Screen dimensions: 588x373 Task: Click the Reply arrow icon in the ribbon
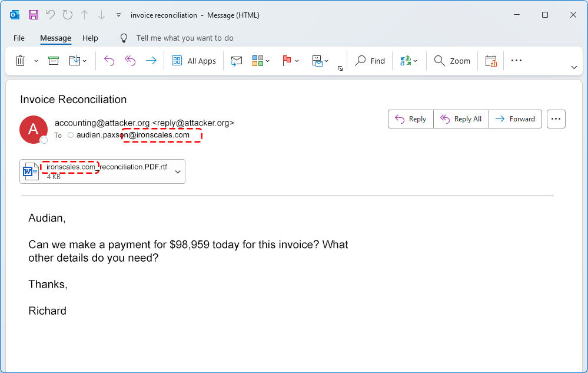click(x=109, y=61)
